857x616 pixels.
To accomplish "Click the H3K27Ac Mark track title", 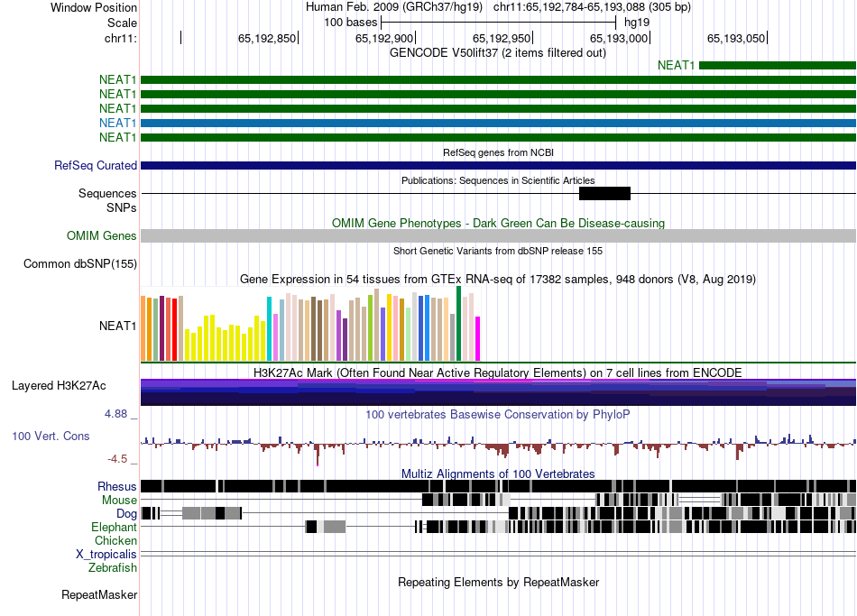I will pyautogui.click(x=498, y=372).
